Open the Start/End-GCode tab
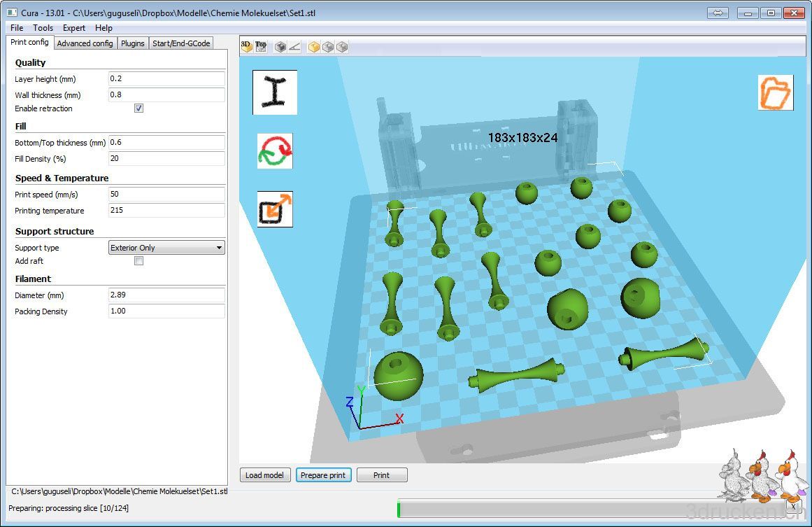Image resolution: width=812 pixels, height=527 pixels. (181, 43)
